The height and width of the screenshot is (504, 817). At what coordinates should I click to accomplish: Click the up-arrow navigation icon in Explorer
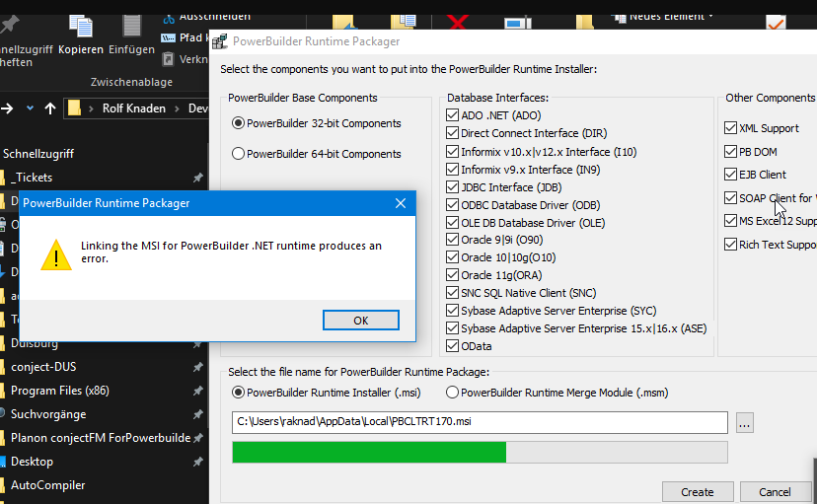point(50,108)
